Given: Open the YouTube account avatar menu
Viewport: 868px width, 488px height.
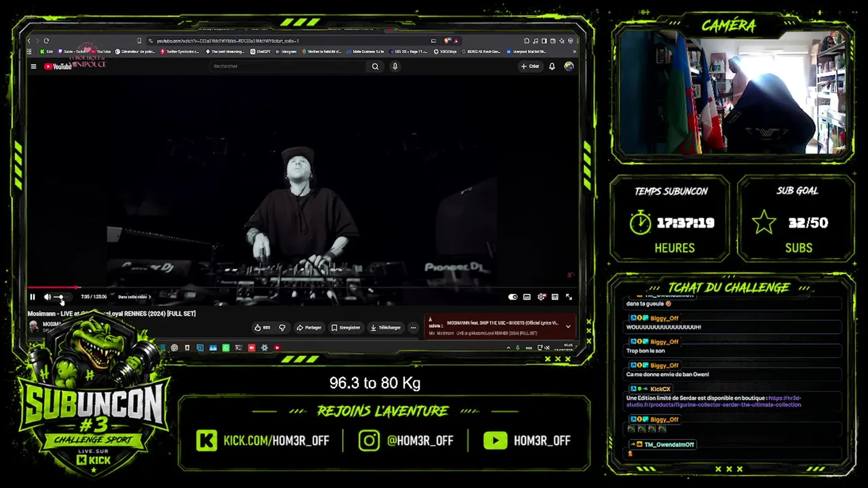Looking at the screenshot, I should point(569,66).
